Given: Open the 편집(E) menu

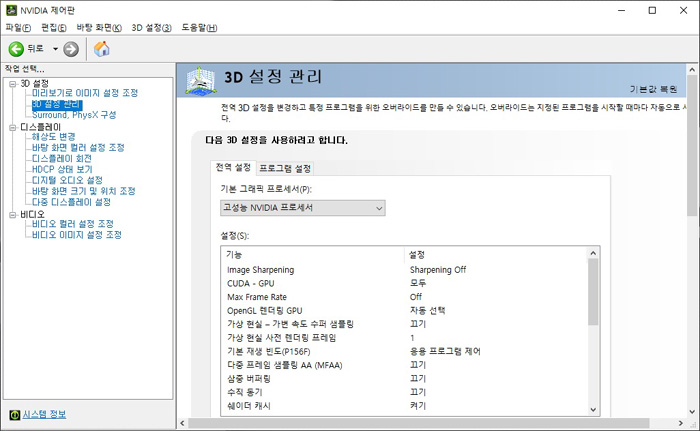Looking at the screenshot, I should 54,28.
